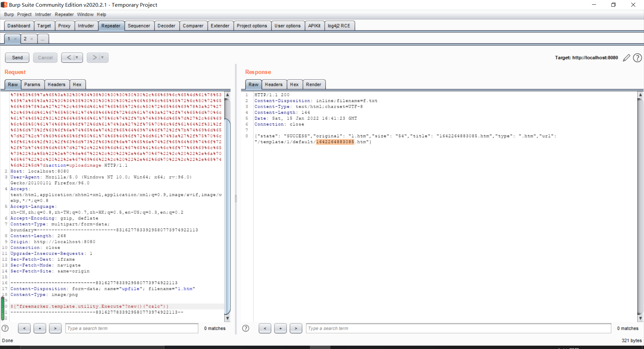Screen dimensions: 644x349
Task: Open the User options tab
Action: point(287,26)
